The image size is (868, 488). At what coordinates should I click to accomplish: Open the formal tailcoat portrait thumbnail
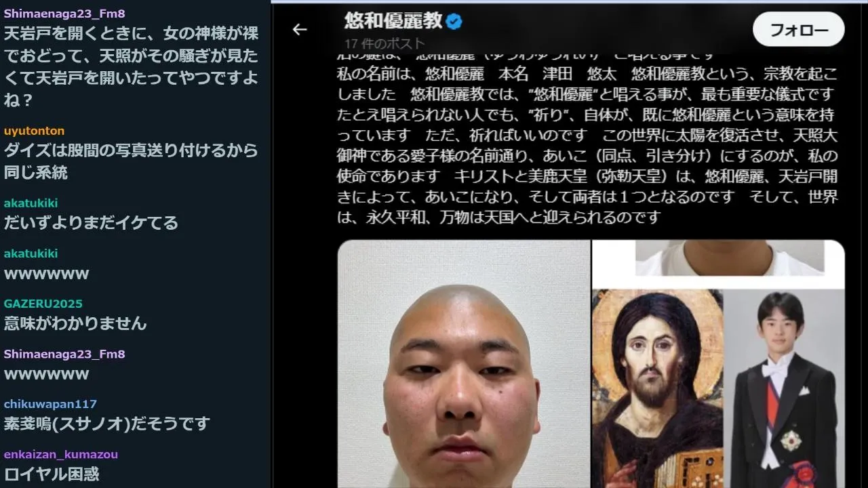[784, 388]
